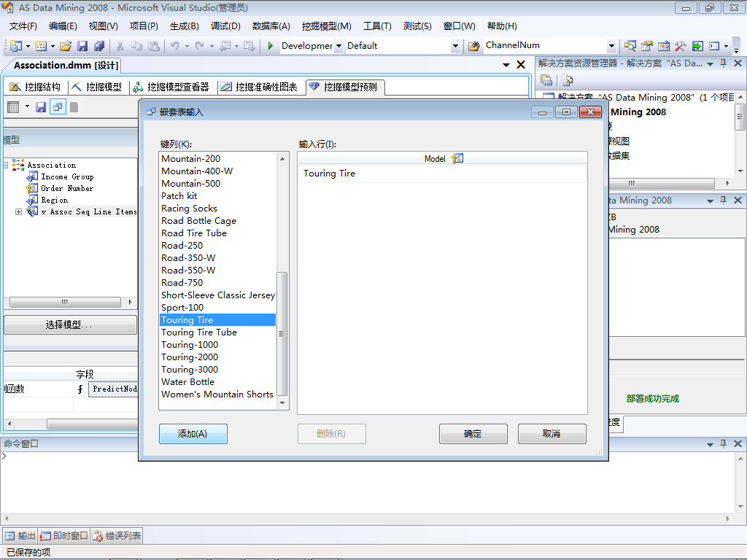Open the 即时窗口 bottom tab
Image resolution: width=747 pixels, height=560 pixels.
pos(64,536)
